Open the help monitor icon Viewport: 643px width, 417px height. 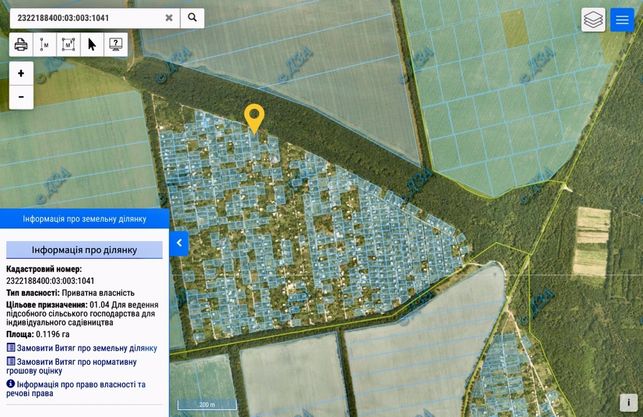(116, 44)
